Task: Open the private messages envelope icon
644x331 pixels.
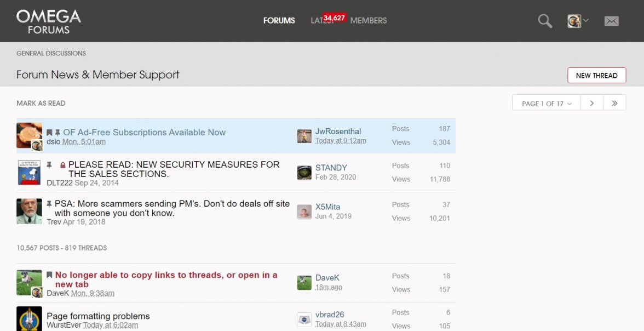Action: pos(611,21)
